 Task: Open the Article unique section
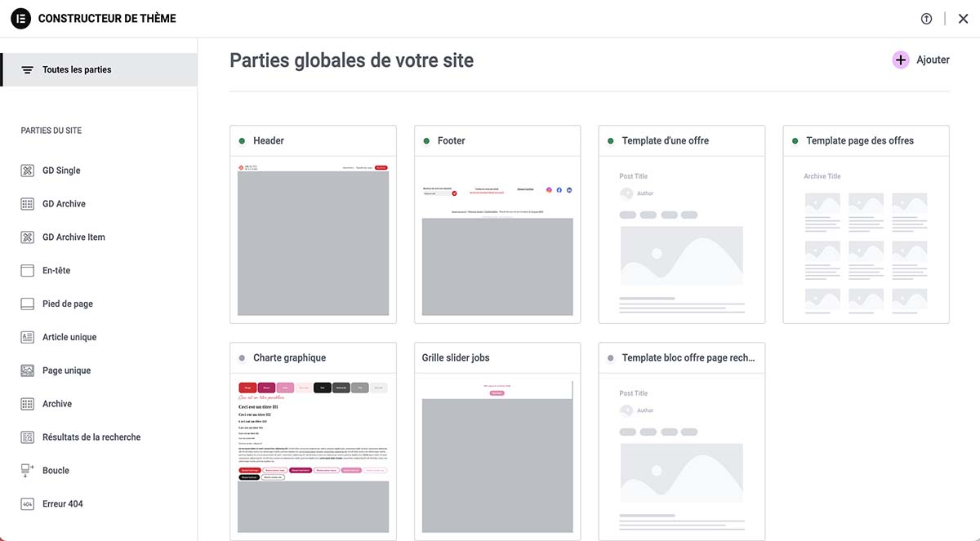69,337
